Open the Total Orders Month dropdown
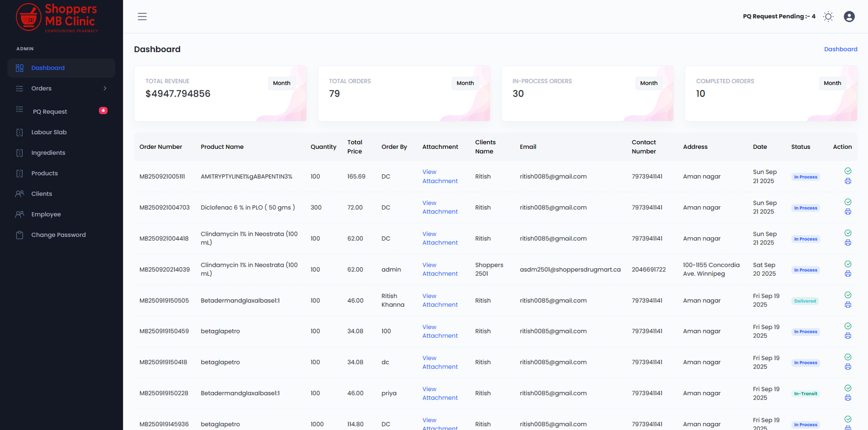The height and width of the screenshot is (430, 868). click(x=465, y=83)
